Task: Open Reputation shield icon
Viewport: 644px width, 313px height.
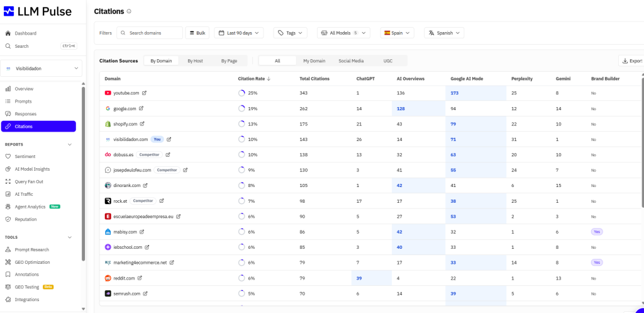Action: 8,219
